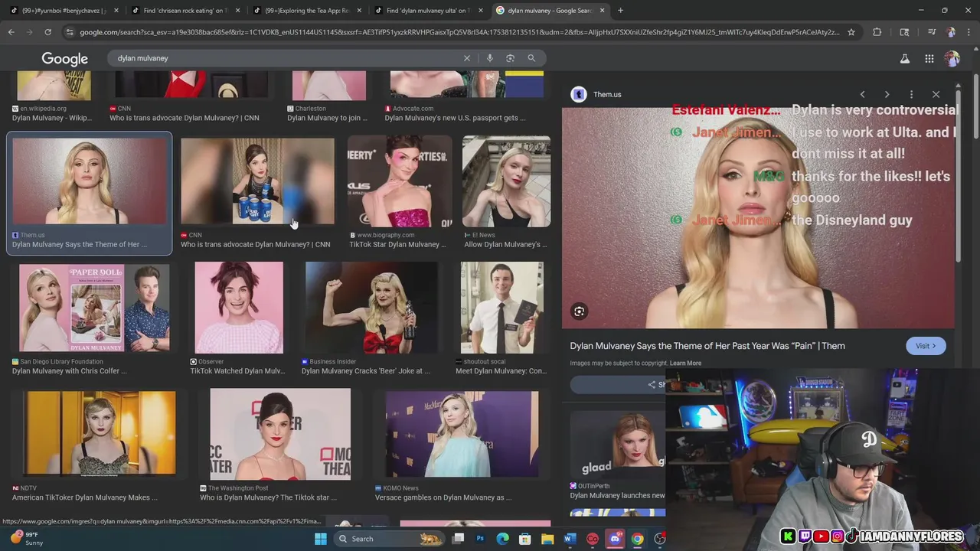Screen dimensions: 980x551
Task: Switch to 'Exploring the Tea App' tab
Action: 306,11
